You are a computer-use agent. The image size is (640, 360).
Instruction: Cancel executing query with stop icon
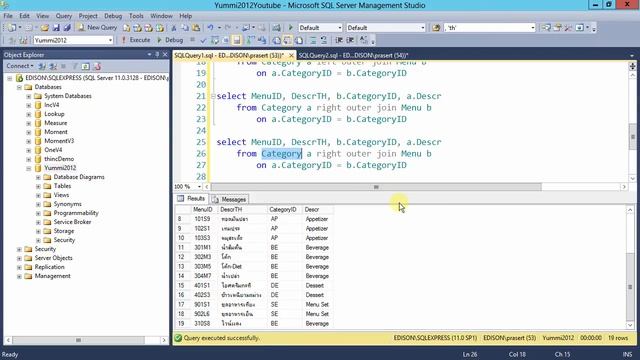click(x=192, y=40)
